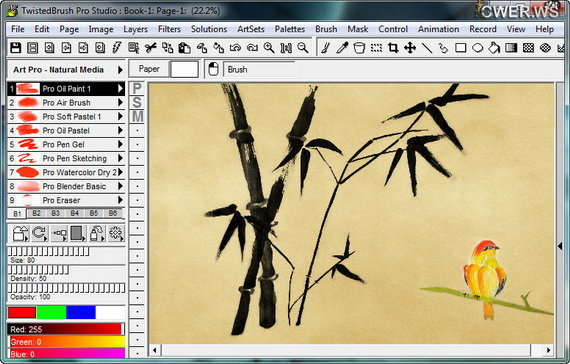Open the Animation menu
Screen dimensions: 570x364
[x=438, y=29]
